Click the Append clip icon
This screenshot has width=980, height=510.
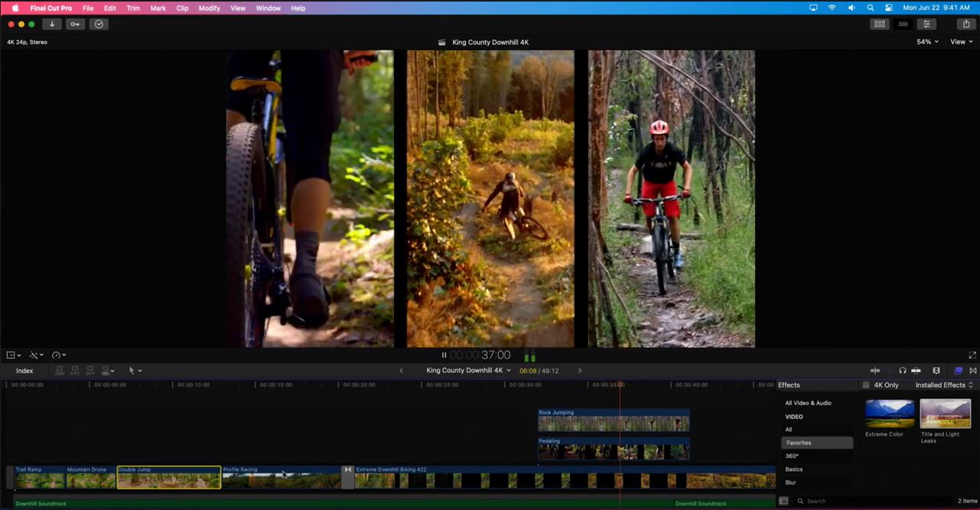90,371
